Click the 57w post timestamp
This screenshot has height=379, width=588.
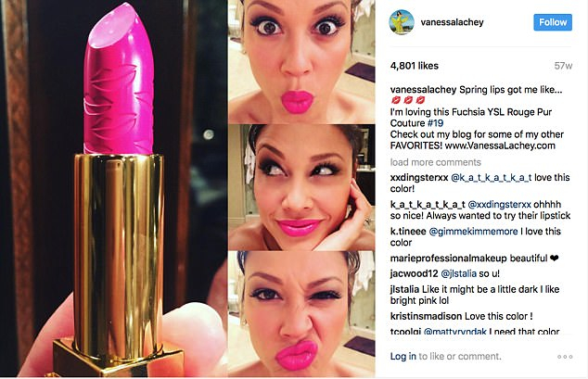point(563,66)
